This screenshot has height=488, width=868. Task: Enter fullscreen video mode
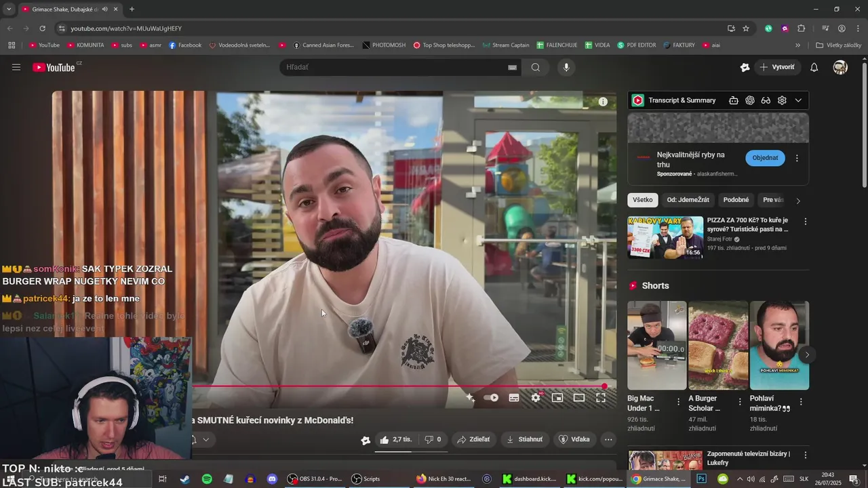click(601, 398)
